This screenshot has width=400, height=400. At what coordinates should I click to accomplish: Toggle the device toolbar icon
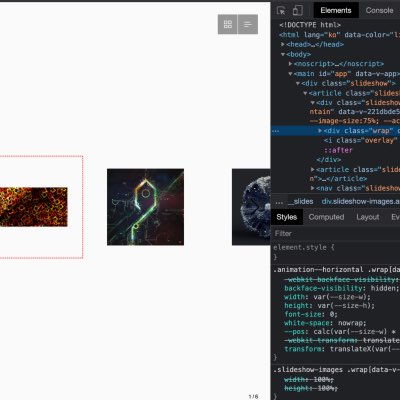coord(297,11)
